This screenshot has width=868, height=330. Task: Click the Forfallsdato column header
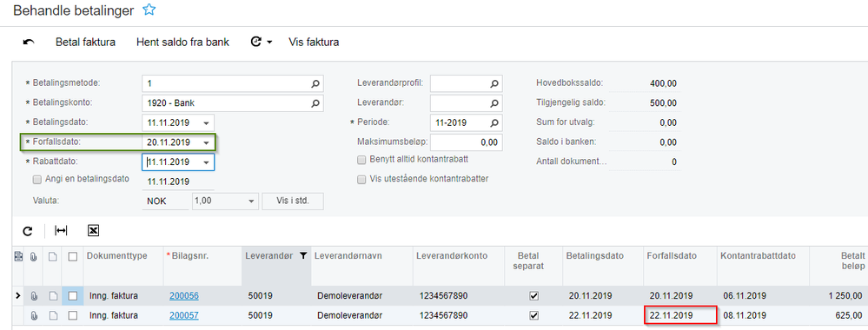pos(672,256)
